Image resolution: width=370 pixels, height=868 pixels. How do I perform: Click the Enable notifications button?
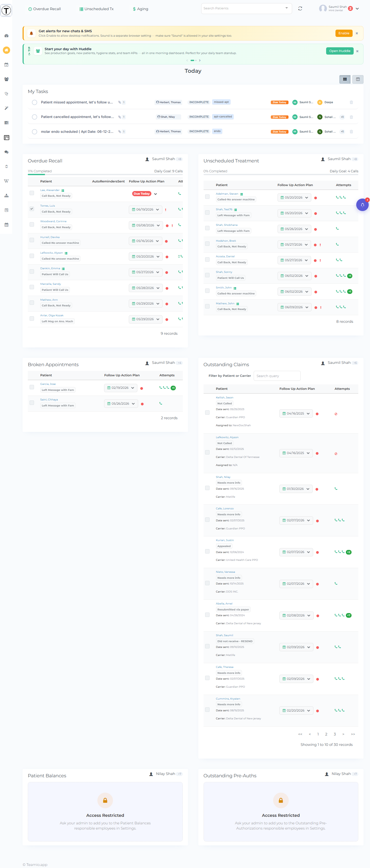click(x=344, y=33)
